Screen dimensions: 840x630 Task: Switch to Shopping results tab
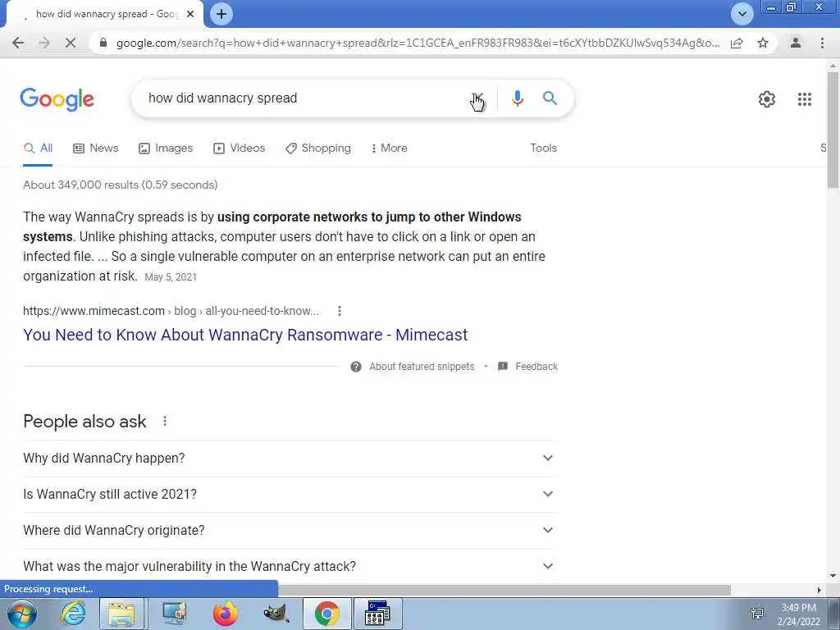coord(318,148)
